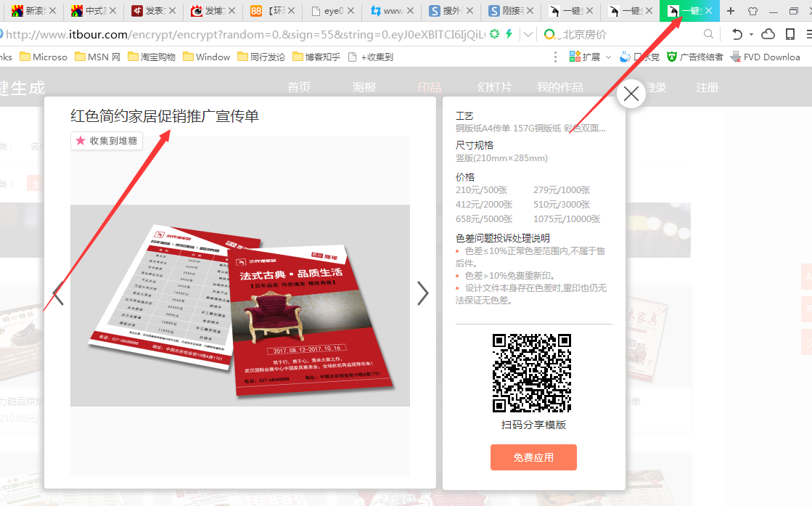The image size is (812, 506).
Task: Click the previous arrow on image carousel
Action: point(58,293)
